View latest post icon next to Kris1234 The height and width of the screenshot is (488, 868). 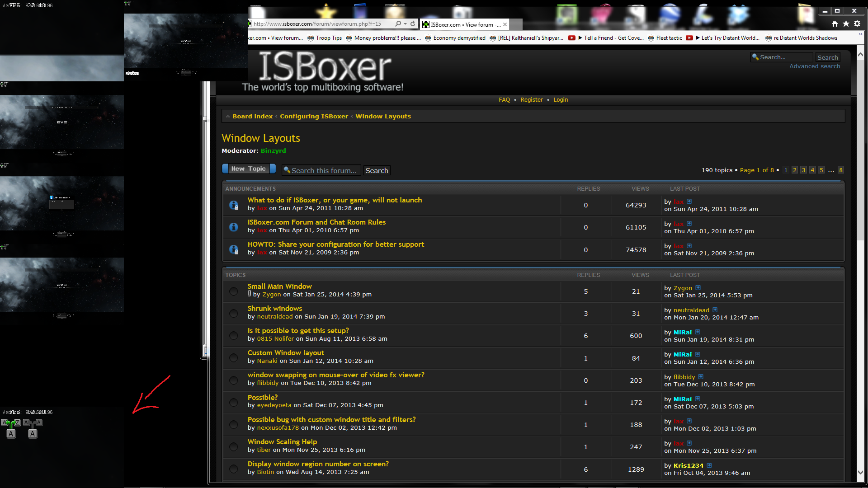click(x=709, y=465)
